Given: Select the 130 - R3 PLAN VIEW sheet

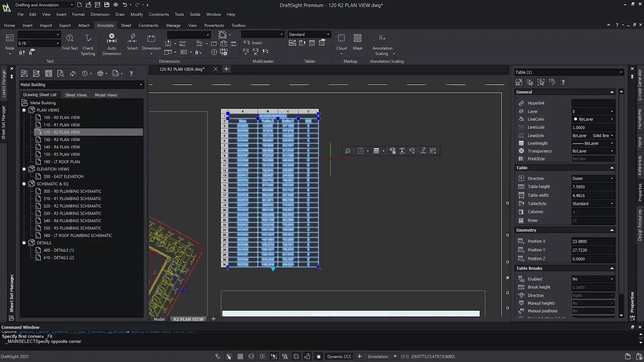Looking at the screenshot, I should point(62,140).
